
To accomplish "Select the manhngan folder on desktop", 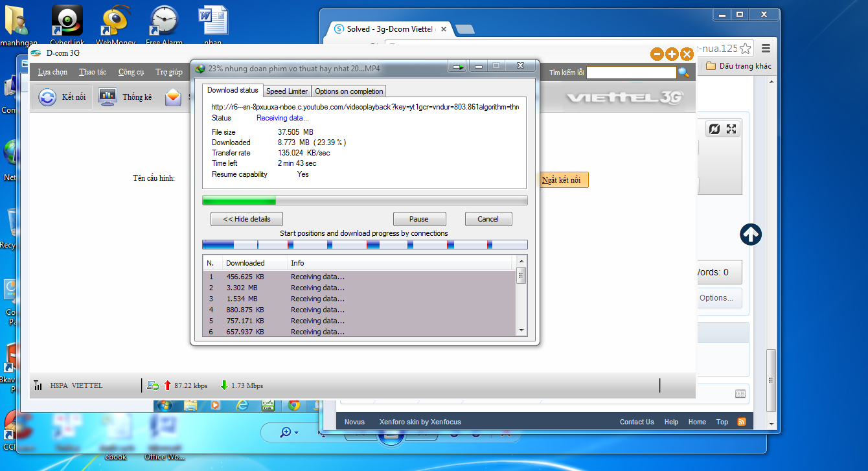I will (18, 24).
